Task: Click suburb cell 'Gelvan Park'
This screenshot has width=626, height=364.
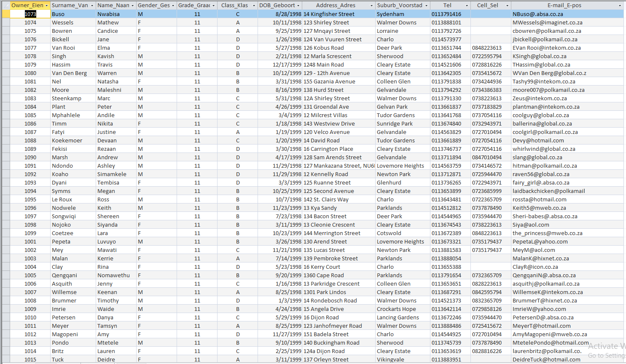Action: (x=402, y=107)
